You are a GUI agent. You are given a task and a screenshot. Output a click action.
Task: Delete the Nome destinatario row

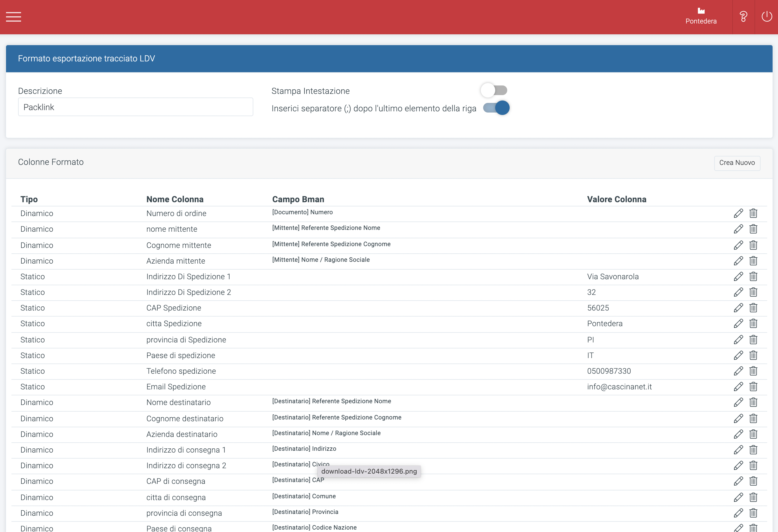(753, 402)
